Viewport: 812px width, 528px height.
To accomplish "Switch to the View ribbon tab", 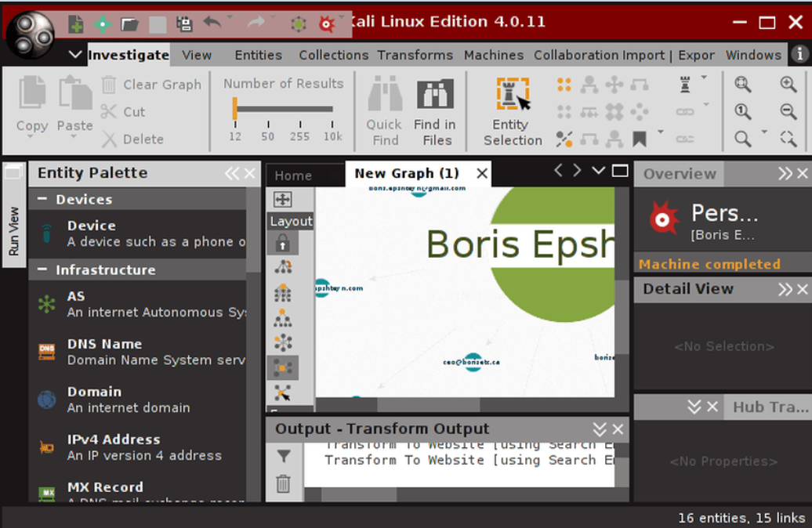I will point(197,55).
